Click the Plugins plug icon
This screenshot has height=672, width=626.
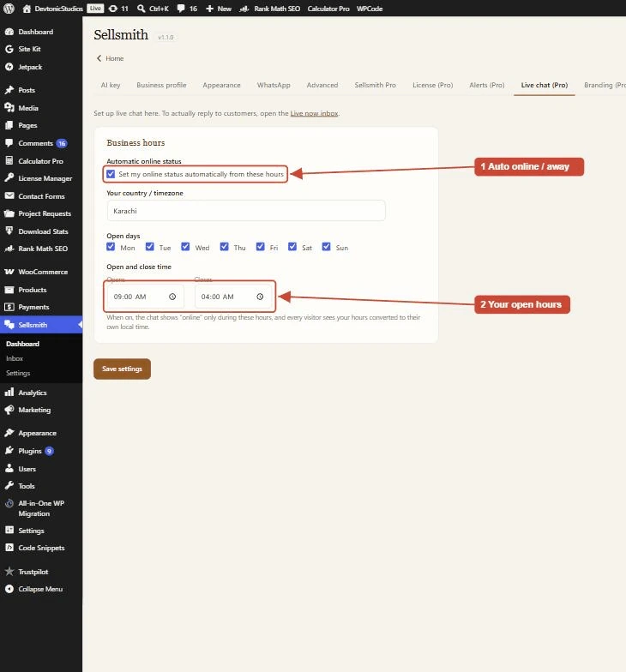(9, 451)
